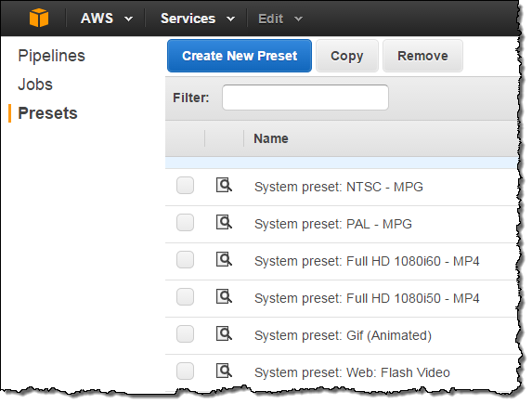View details icon for PAL - MPG preset
Viewport: 532px width, 404px height.
click(224, 222)
